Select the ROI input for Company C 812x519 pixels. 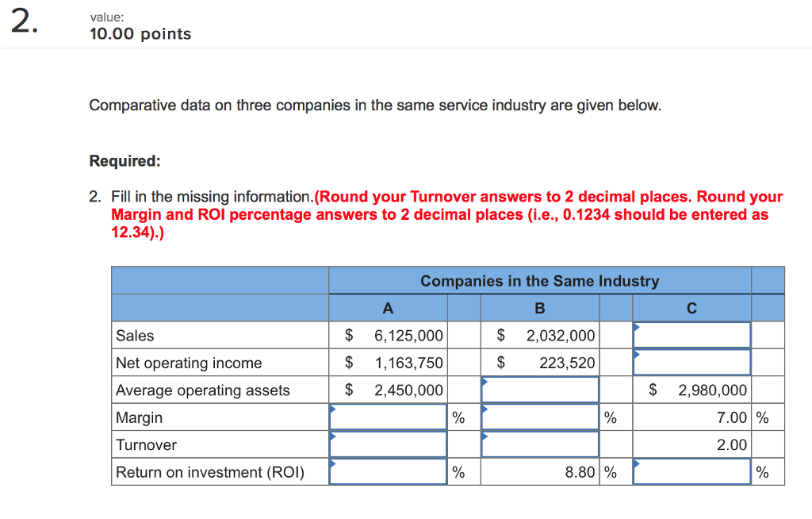coord(691,471)
